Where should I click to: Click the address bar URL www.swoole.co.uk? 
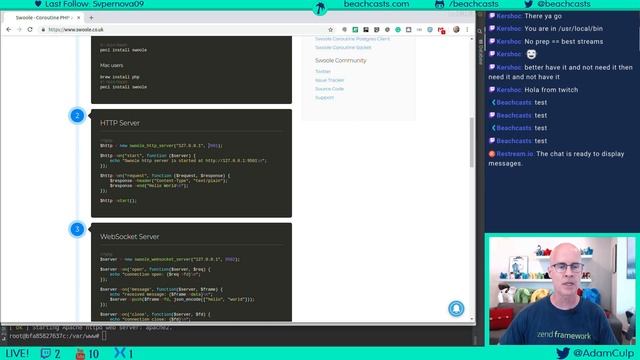[x=76, y=29]
